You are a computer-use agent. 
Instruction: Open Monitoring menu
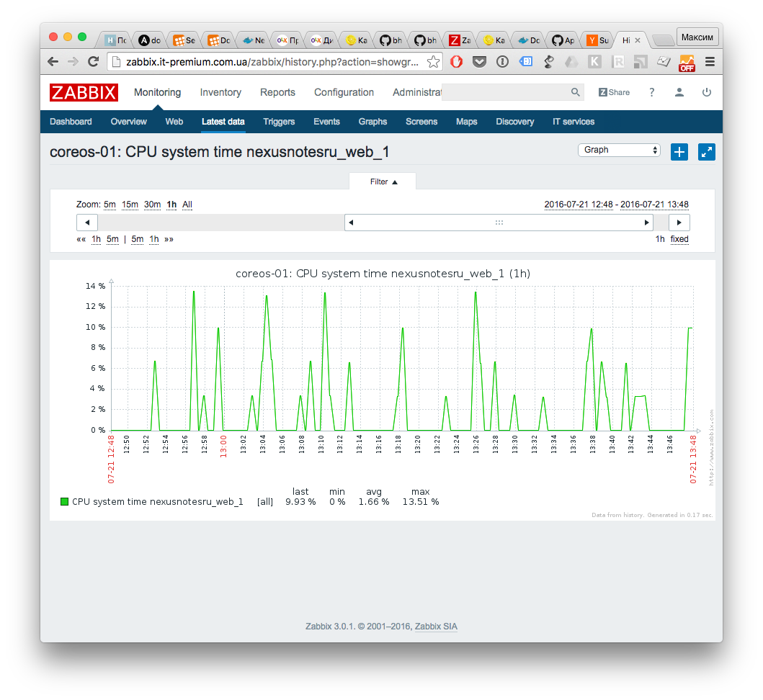coord(157,92)
